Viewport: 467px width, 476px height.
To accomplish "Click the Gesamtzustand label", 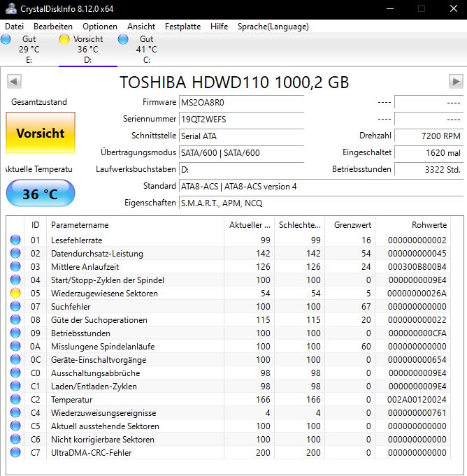I will (x=39, y=102).
